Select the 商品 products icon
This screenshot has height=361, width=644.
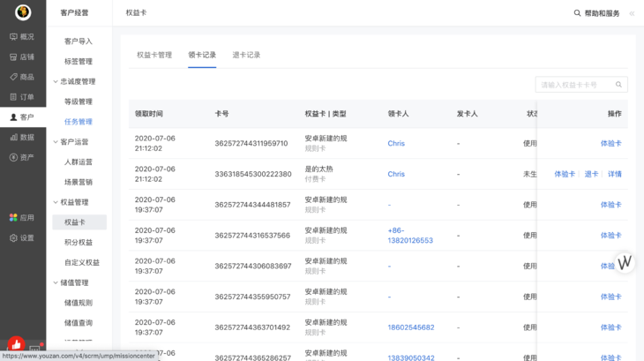click(x=13, y=77)
